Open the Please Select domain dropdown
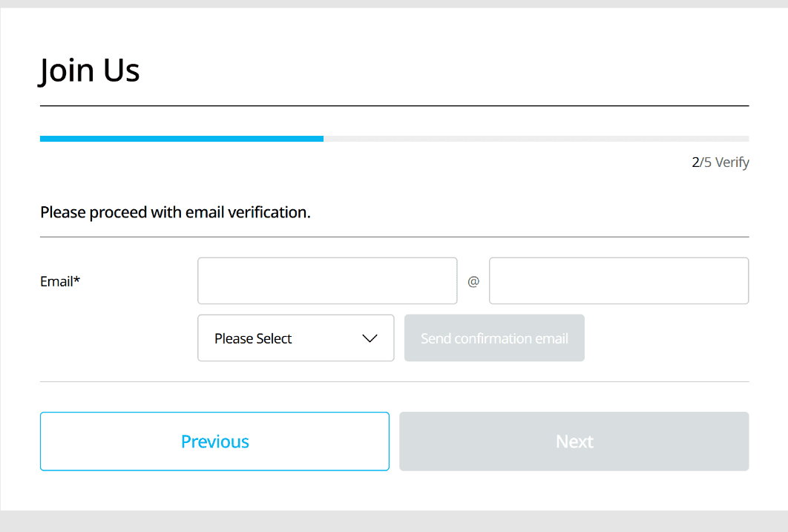Screen dimensions: 788x532 [x=295, y=338]
